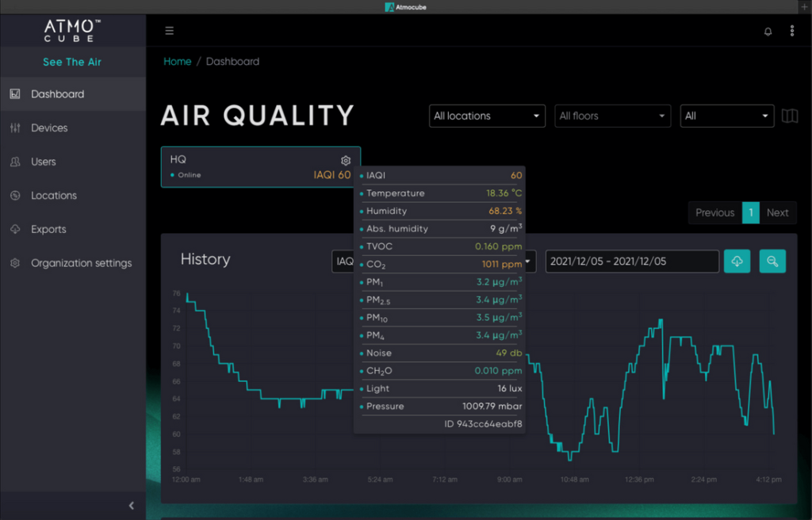812x520 pixels.
Task: Click the Dashboard sidebar icon
Action: [x=15, y=94]
